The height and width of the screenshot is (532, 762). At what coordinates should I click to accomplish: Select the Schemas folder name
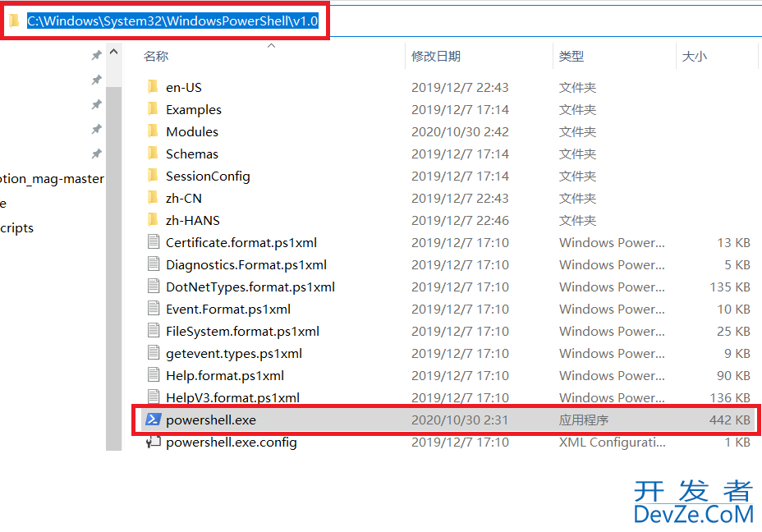click(x=192, y=154)
